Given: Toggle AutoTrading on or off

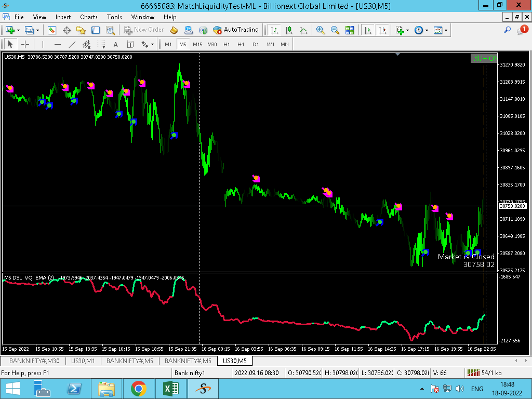Looking at the screenshot, I should pyautogui.click(x=236, y=30).
